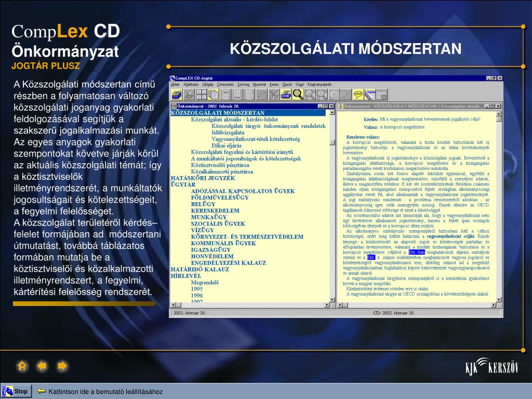532x399 pixels.
Task: Click the left arrow previous slide icon
Action: 42,366
